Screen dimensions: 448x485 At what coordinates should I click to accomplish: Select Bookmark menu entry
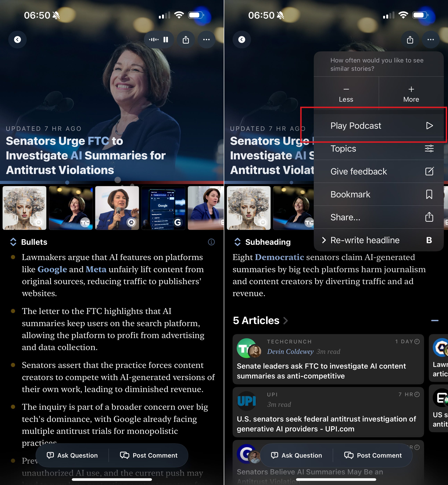[x=379, y=194]
